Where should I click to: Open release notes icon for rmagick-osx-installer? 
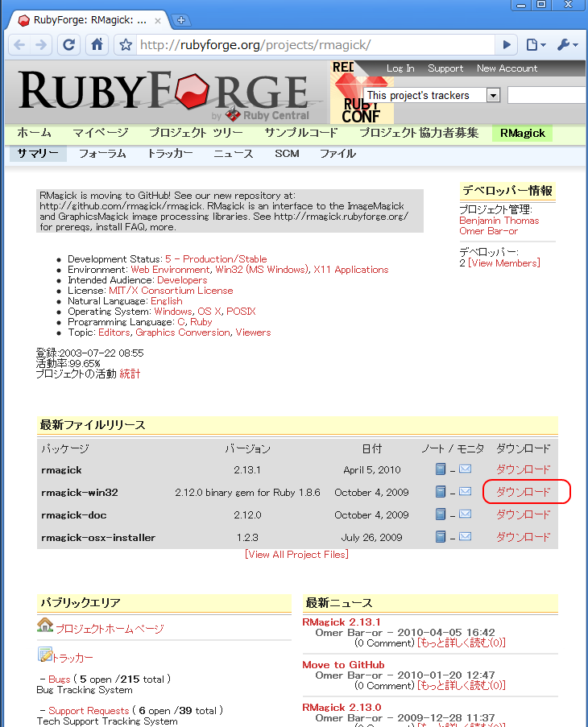coord(441,537)
